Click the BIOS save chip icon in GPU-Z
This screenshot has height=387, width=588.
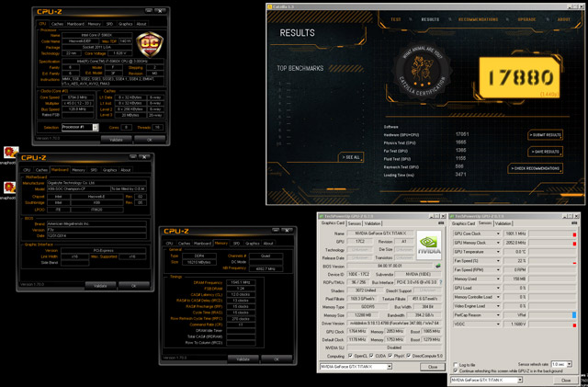click(x=437, y=267)
